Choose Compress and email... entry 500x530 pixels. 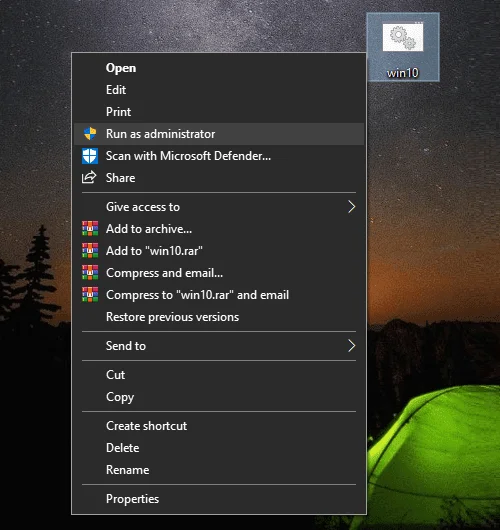(x=219, y=273)
